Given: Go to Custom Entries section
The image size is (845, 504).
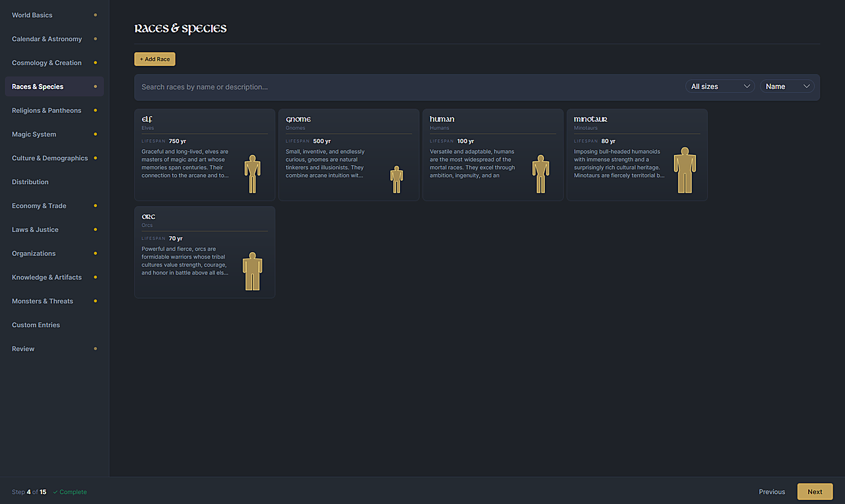Looking at the screenshot, I should [x=54, y=325].
